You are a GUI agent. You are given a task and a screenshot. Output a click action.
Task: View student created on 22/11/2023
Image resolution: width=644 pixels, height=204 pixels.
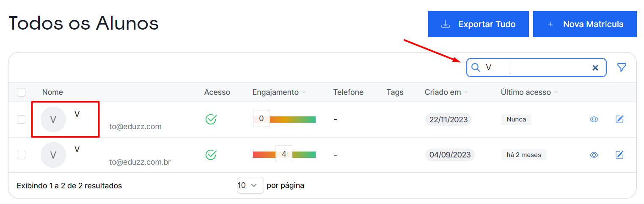point(594,119)
